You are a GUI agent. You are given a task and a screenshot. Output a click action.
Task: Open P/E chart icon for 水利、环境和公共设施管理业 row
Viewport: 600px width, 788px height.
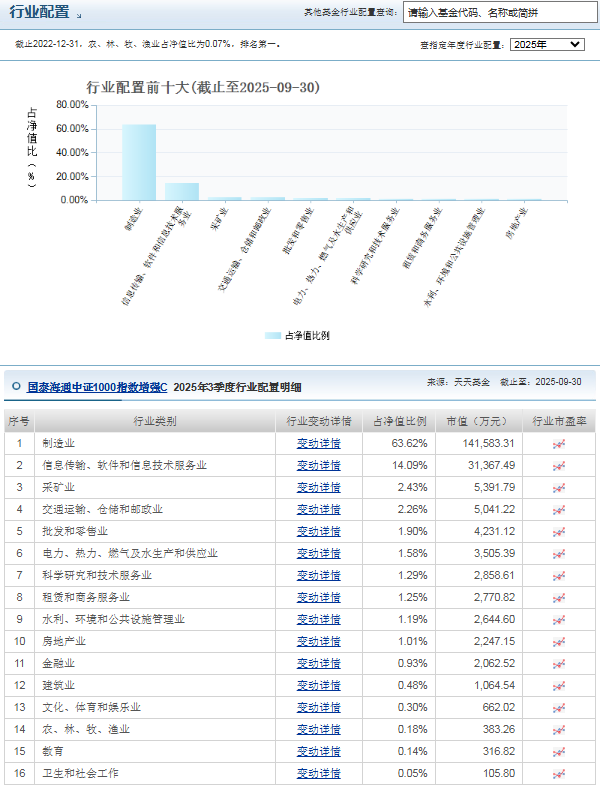[559, 620]
